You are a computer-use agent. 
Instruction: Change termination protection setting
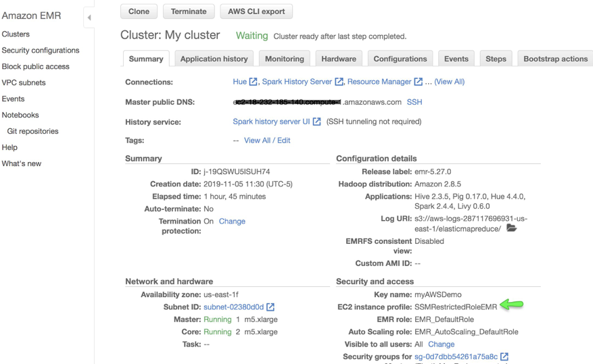point(232,222)
